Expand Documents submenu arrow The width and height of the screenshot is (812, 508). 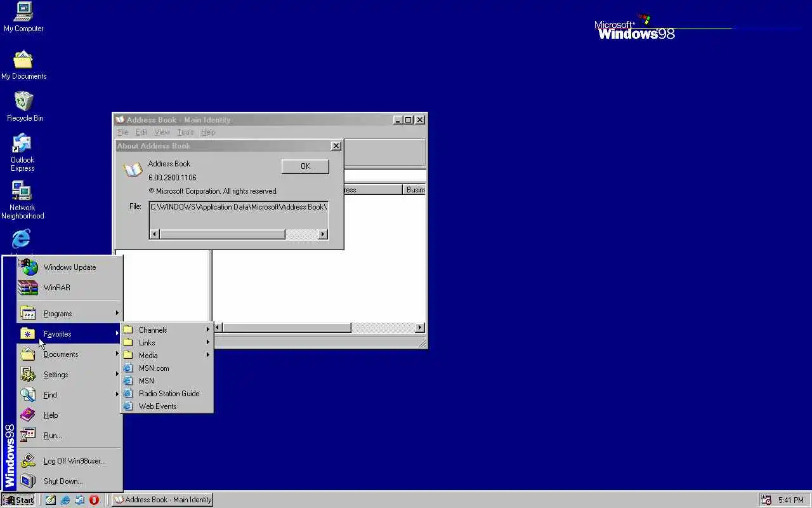click(x=117, y=354)
